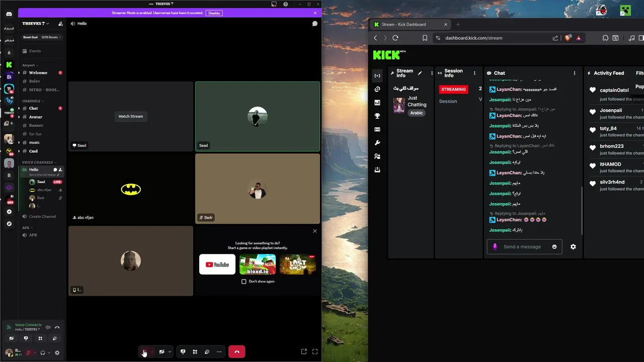This screenshot has height=362, width=644.
Task: Share screen button in voice panel
Action: [x=26, y=338]
